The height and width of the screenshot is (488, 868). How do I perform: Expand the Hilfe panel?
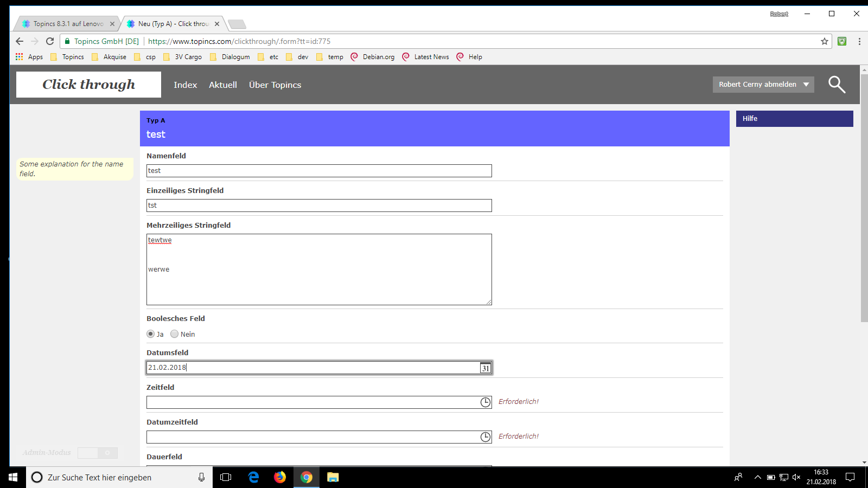[794, 119]
